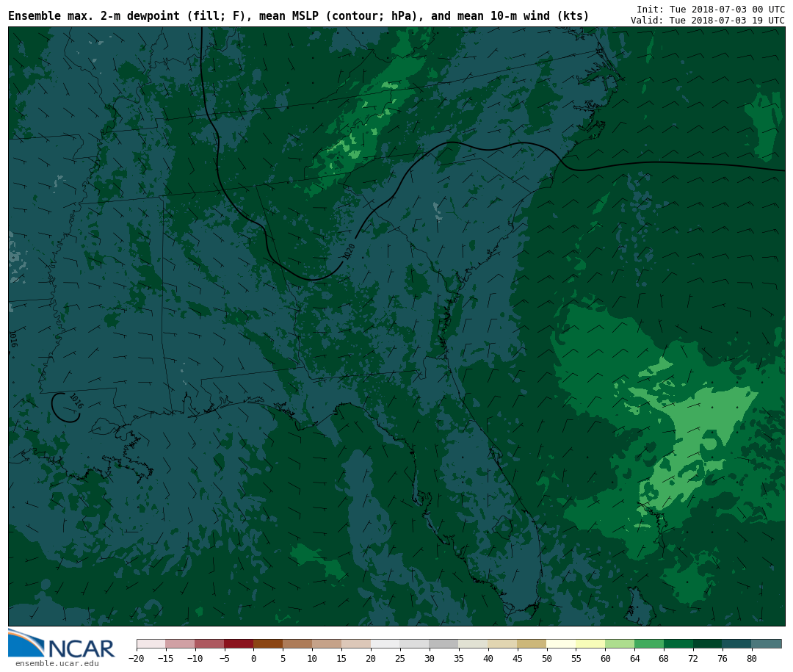Pick the dark red colorbar swatch between -5 and 0

coord(239,643)
